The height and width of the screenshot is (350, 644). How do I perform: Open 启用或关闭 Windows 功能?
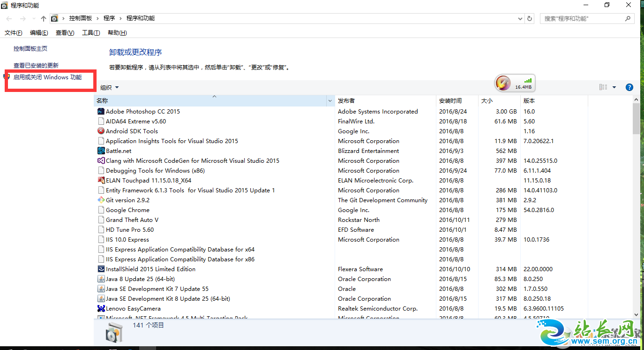click(x=47, y=77)
